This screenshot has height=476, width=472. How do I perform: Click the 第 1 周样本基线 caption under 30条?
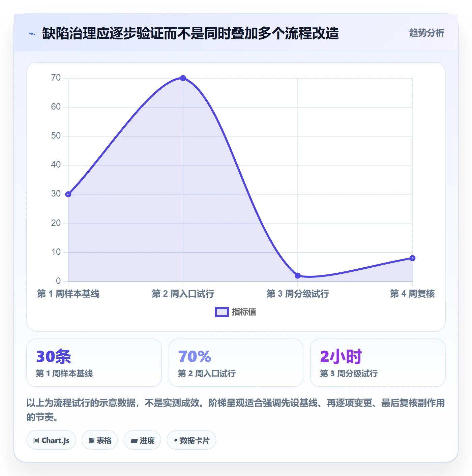pyautogui.click(x=64, y=374)
